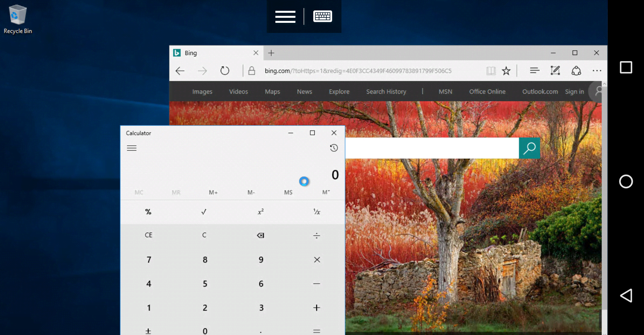644x335 pixels.
Task: Tap the Android home circle button
Action: tap(626, 182)
